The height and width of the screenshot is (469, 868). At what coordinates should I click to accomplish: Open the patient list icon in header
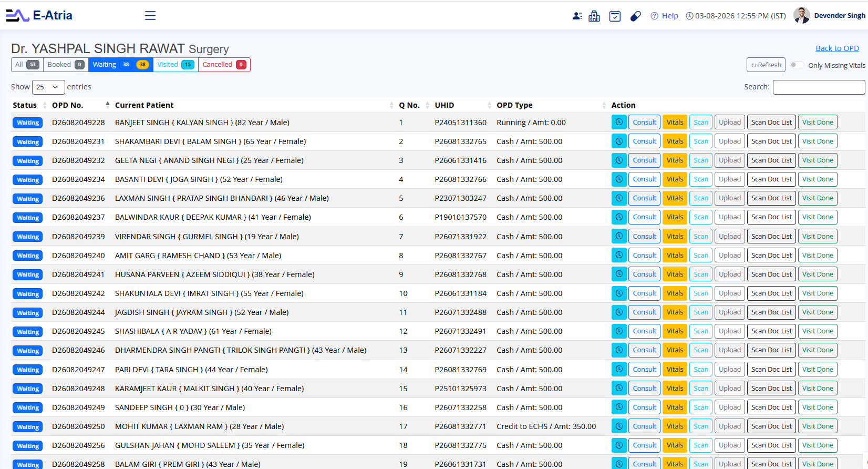[x=577, y=16]
